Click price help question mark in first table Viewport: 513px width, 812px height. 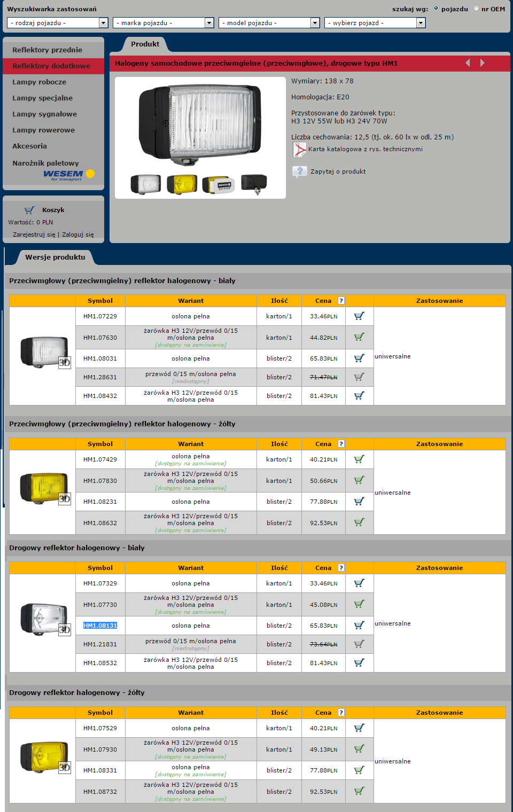[x=341, y=301]
